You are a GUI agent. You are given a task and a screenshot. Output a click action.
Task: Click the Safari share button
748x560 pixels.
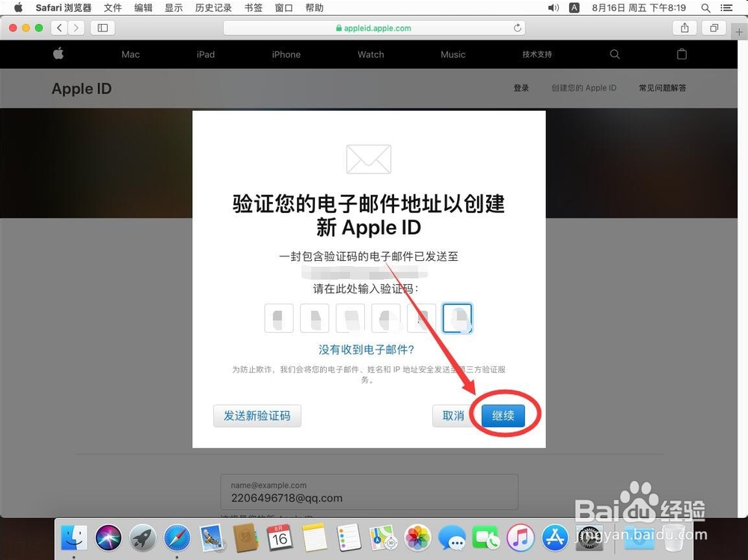click(684, 28)
